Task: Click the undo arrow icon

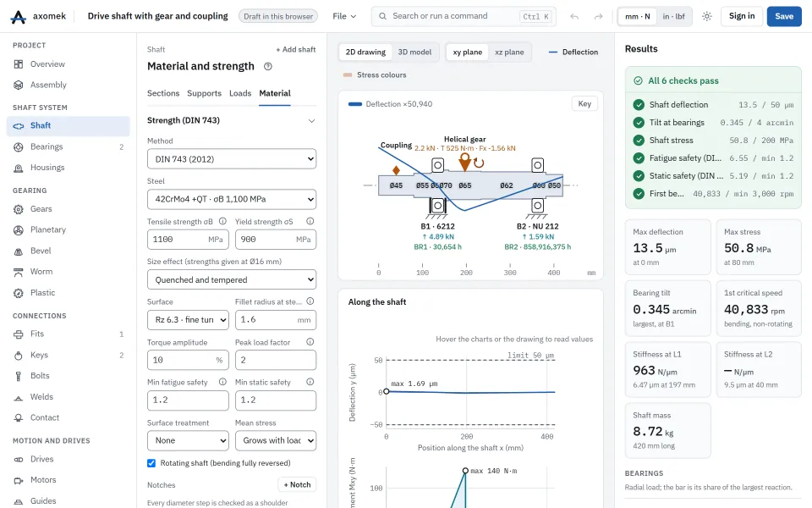Action: pyautogui.click(x=574, y=17)
